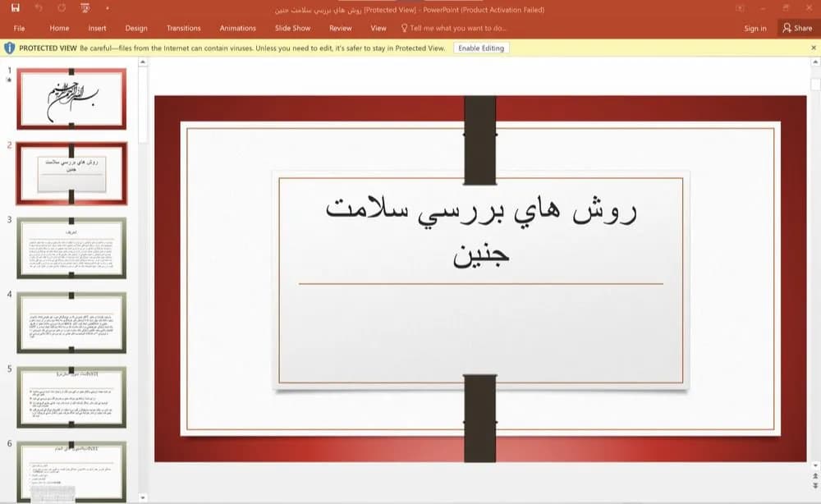Click the Ribbon Display Options icon
Screen dimensions: 821x504
(x=740, y=8)
